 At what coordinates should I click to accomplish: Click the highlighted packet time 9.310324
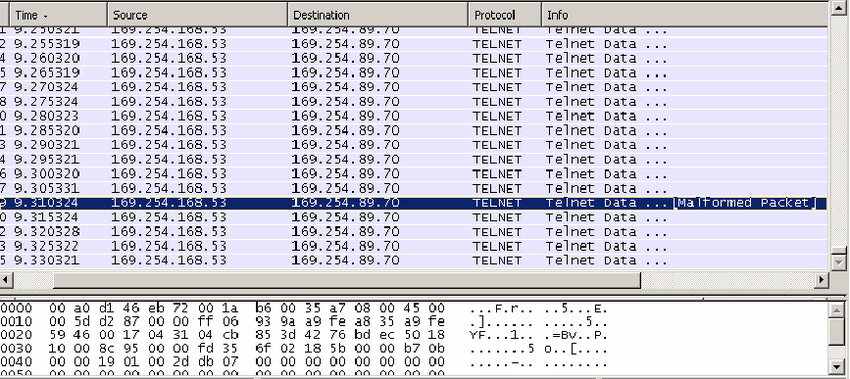(x=47, y=203)
